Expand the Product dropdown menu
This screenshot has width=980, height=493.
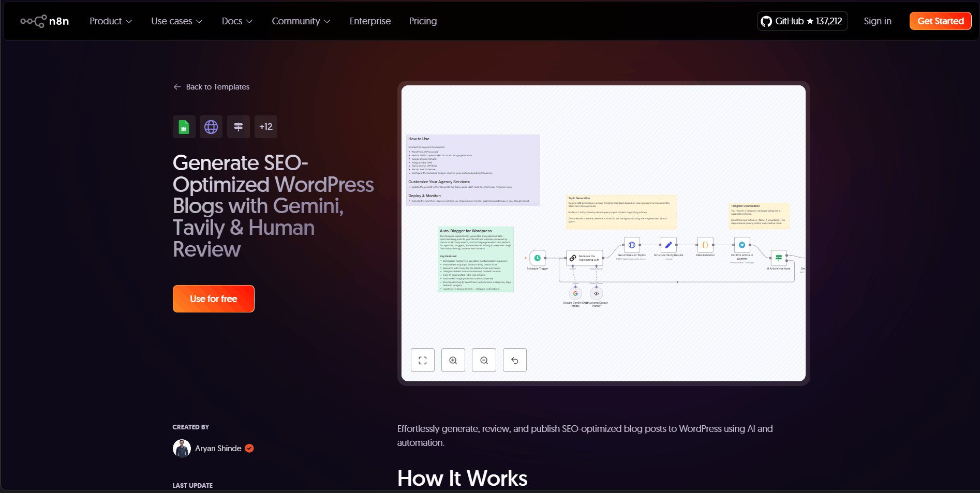pos(111,21)
